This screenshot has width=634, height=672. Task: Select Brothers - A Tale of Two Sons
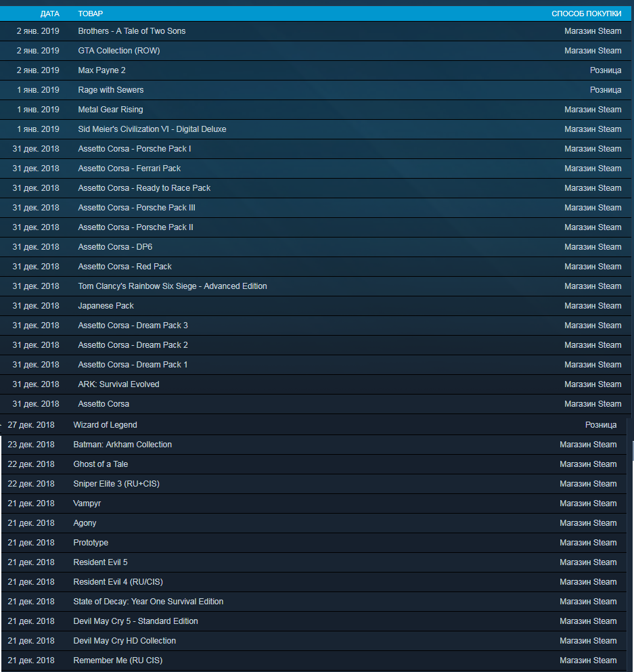pos(131,31)
